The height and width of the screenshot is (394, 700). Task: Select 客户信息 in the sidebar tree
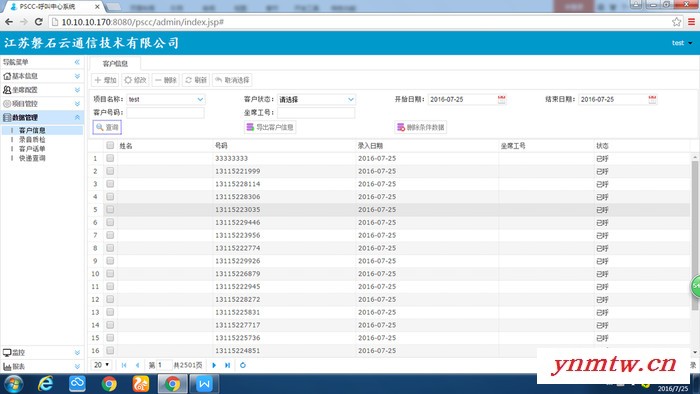click(32, 130)
